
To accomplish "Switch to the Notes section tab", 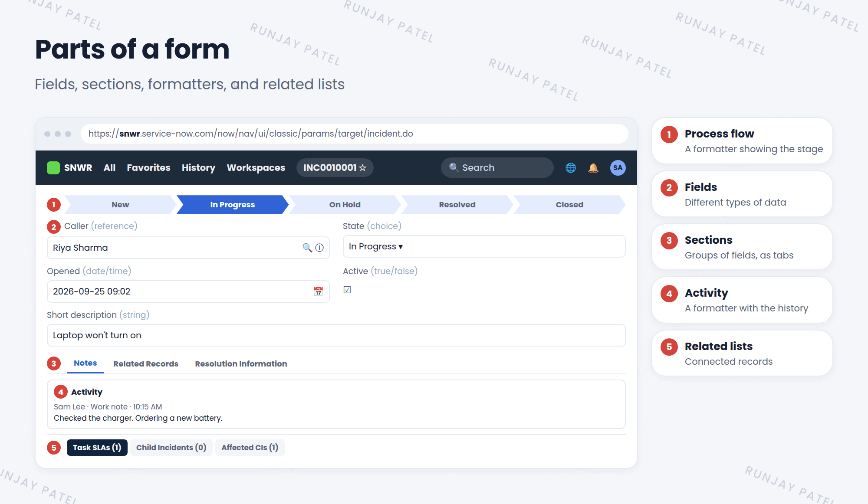I will [x=85, y=363].
